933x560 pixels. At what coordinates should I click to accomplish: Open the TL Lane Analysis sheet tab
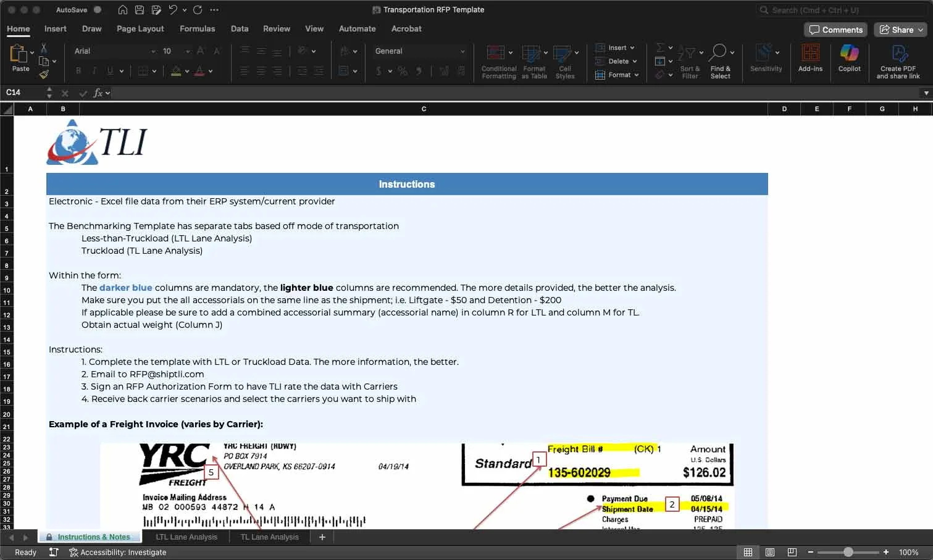point(269,537)
